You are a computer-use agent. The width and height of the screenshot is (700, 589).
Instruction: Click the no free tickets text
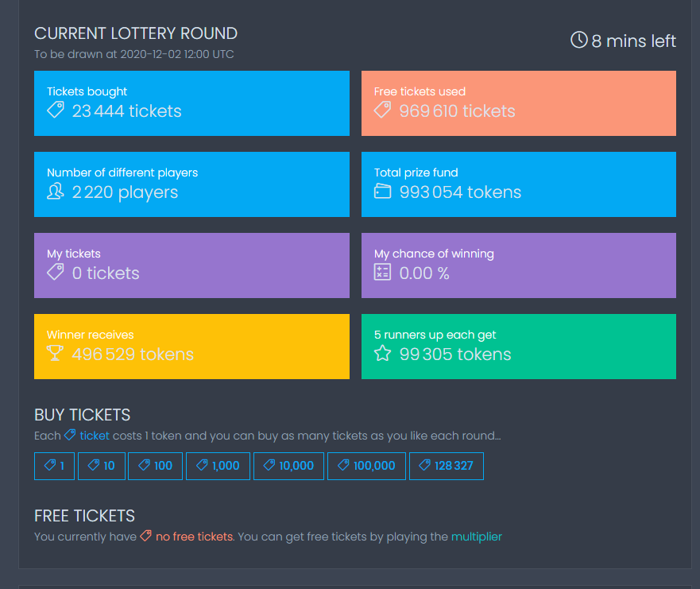pyautogui.click(x=194, y=537)
